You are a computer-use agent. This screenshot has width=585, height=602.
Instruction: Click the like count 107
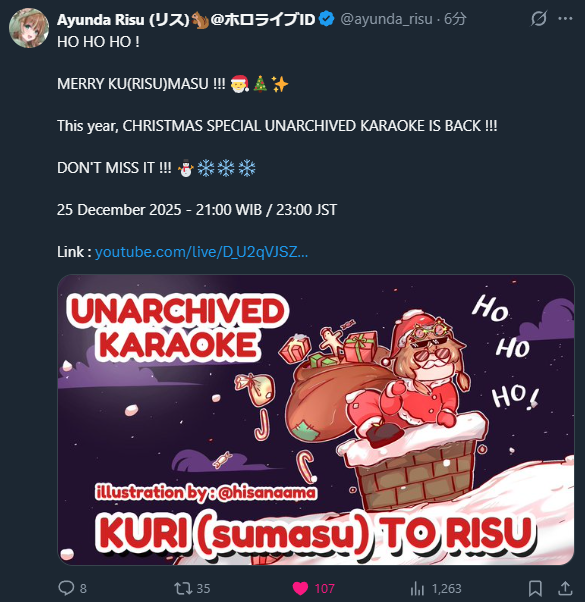tap(325, 589)
